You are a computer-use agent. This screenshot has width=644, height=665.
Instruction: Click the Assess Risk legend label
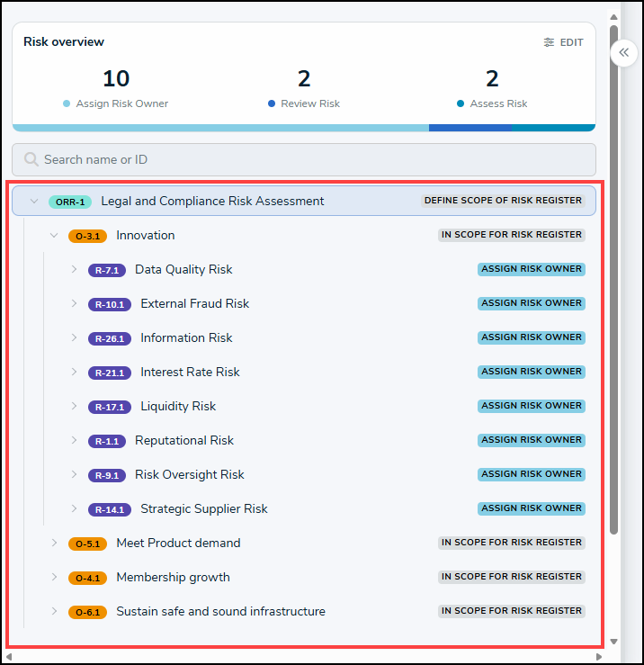coord(498,103)
